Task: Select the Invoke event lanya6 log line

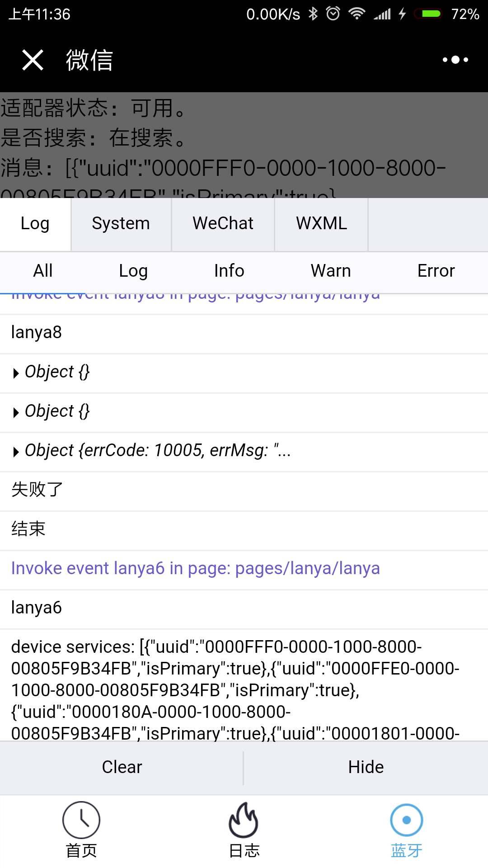Action: coord(244,570)
